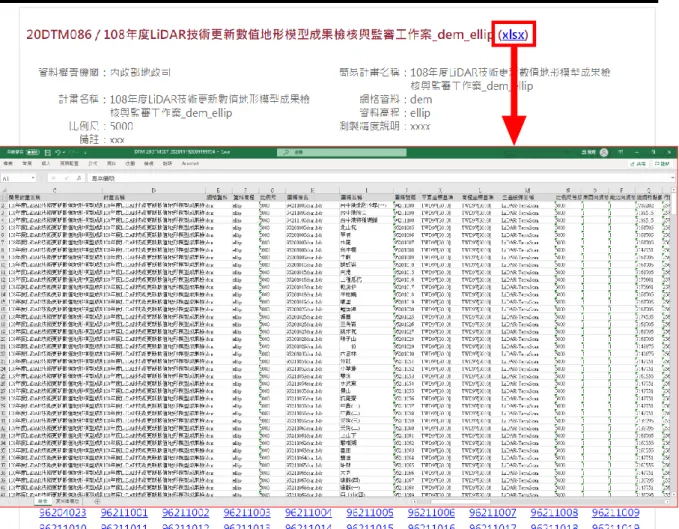
Task: Toggle the AutoSave switch in Excel
Action: tap(33, 152)
